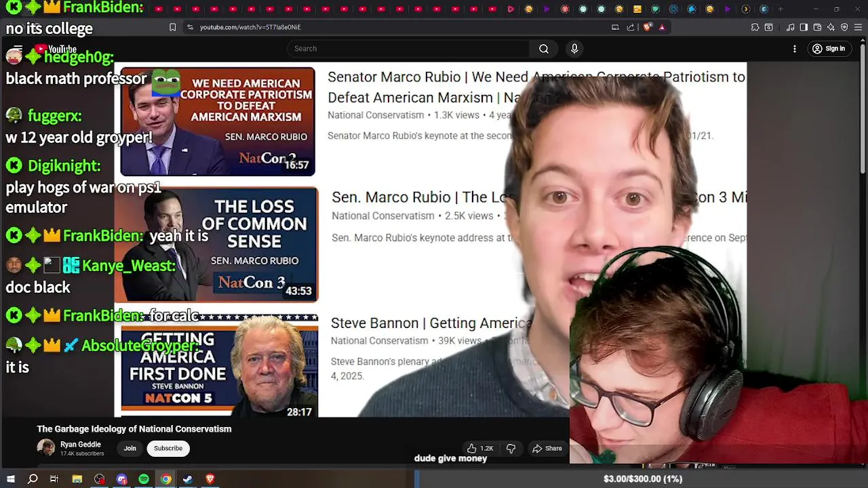Open browser extensions puzzle icon
Screen dimensions: 868x488
(x=755, y=27)
